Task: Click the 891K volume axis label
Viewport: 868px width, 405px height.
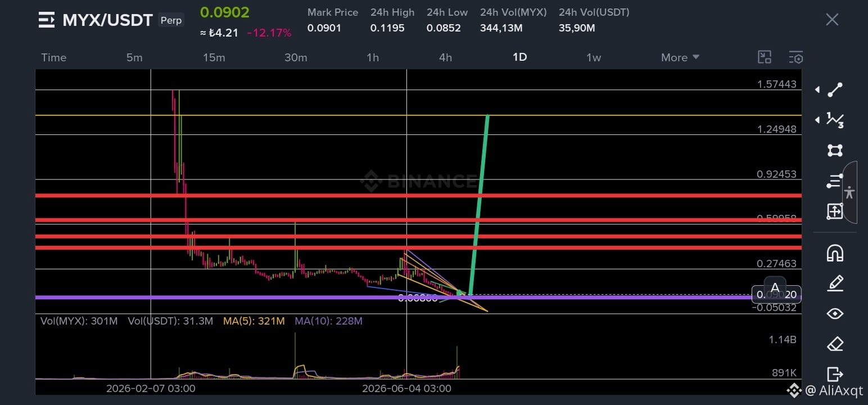Action: coord(783,372)
